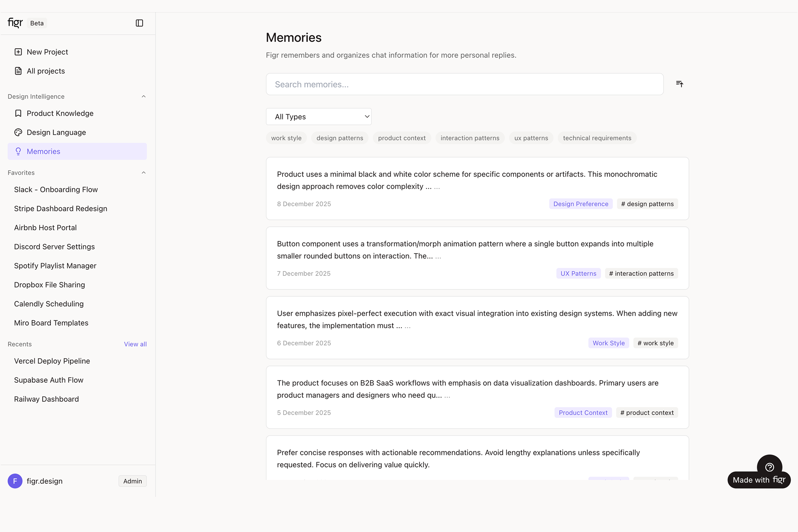Select the purple Design Preference tag

pyautogui.click(x=580, y=204)
